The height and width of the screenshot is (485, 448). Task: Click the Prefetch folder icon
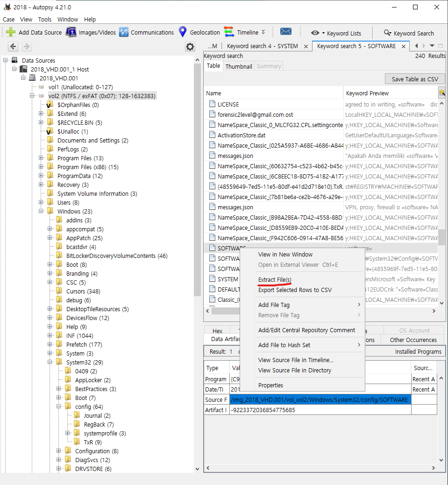(x=59, y=344)
